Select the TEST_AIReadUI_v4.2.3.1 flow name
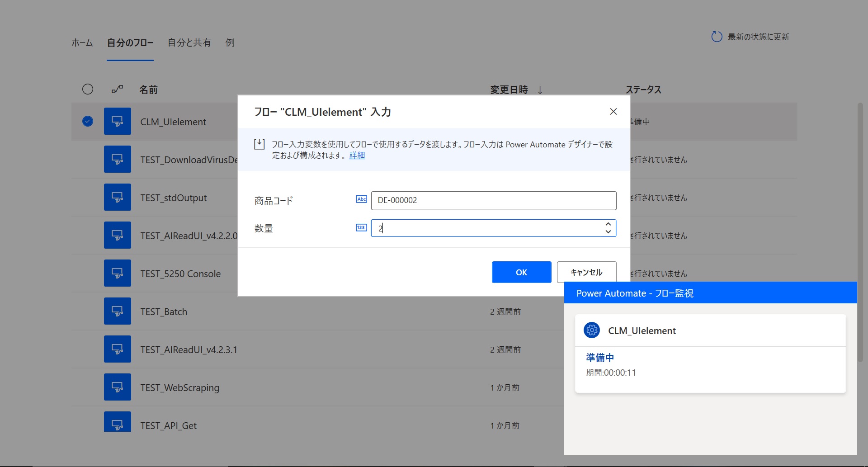Screen dimensions: 868x467 189,350
